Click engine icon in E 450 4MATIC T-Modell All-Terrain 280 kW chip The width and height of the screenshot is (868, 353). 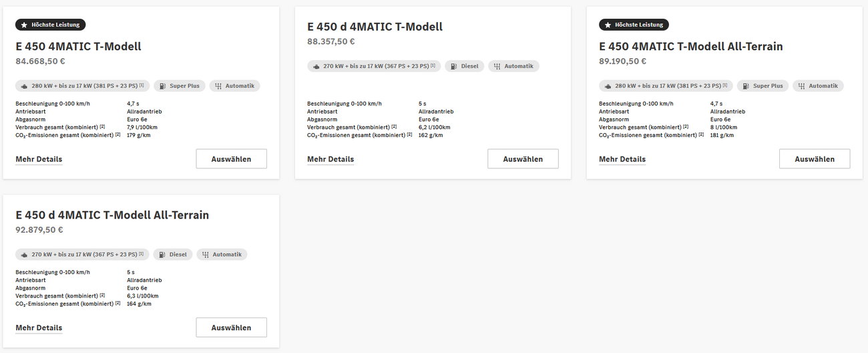[608, 86]
